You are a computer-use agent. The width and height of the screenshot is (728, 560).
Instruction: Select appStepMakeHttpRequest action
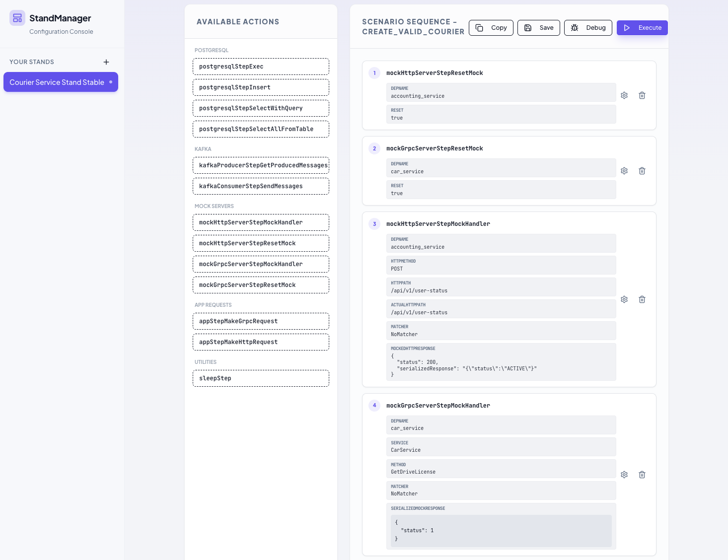(261, 342)
